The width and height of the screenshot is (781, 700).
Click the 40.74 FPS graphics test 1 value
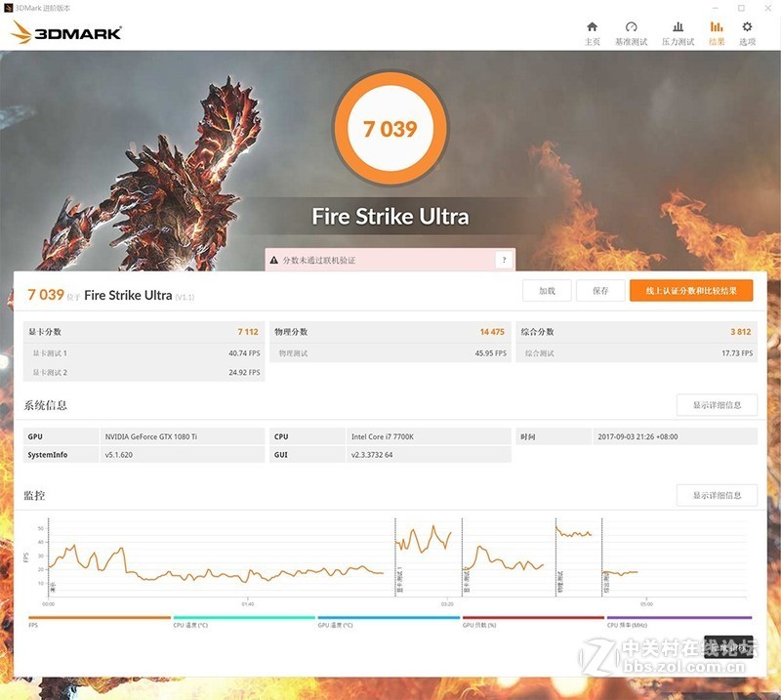pos(244,353)
